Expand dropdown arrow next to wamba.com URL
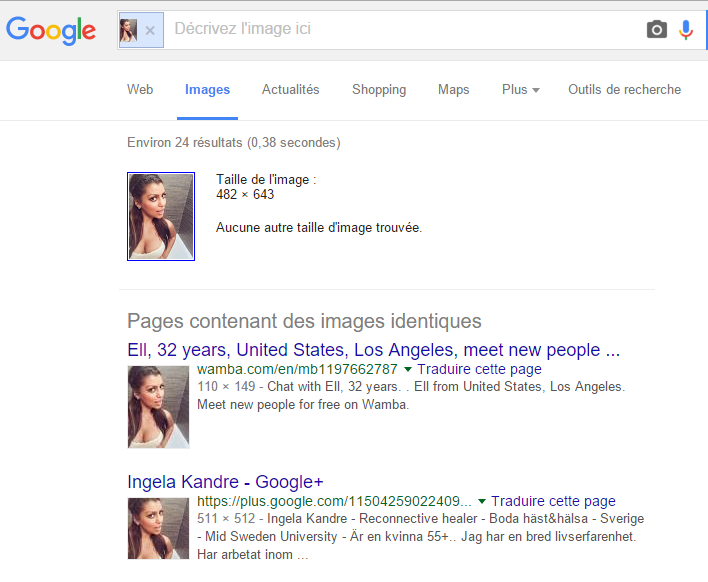 click(x=408, y=370)
